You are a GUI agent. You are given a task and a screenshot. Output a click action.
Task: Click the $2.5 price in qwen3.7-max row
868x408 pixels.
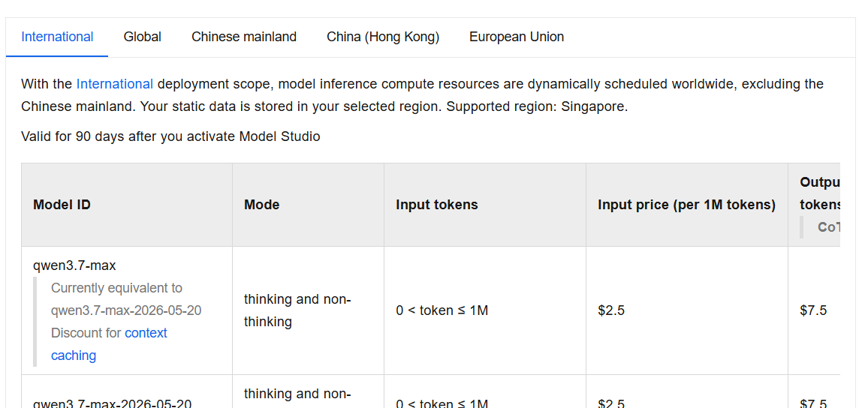611,310
